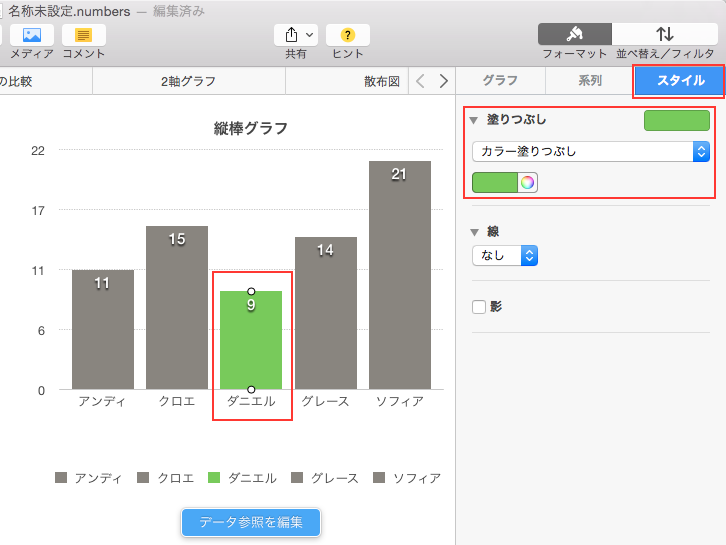
Task: Collapse the line section triangle
Action: click(475, 232)
